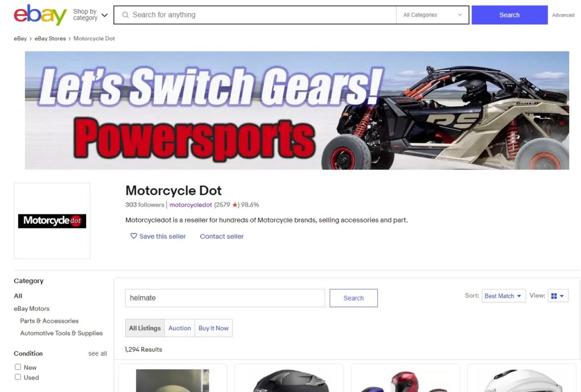Open the white helmet listing thumbnail
Image resolution: width=581 pixels, height=392 pixels.
coord(521,381)
